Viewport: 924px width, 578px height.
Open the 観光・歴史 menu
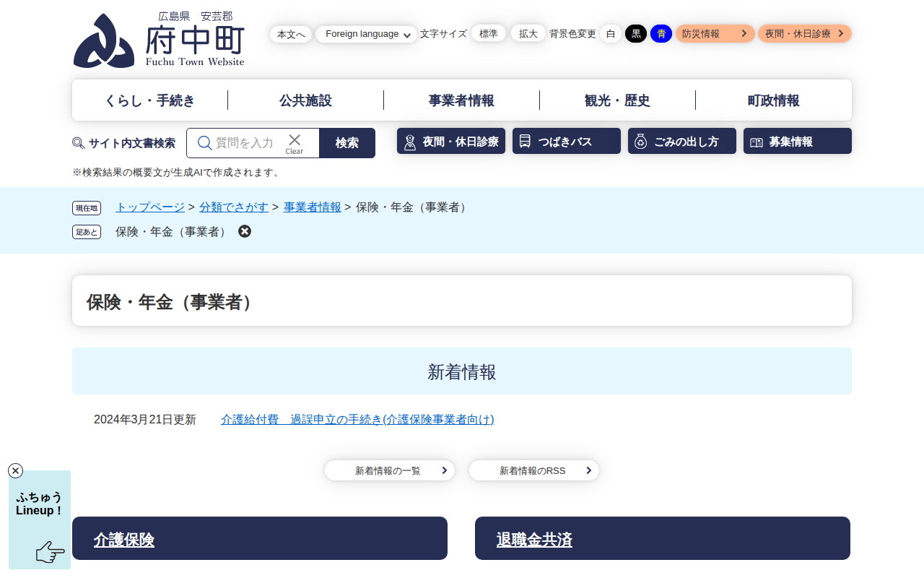tap(617, 100)
